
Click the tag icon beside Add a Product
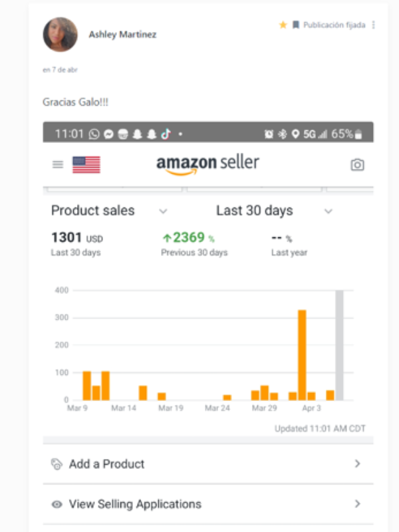pos(57,464)
